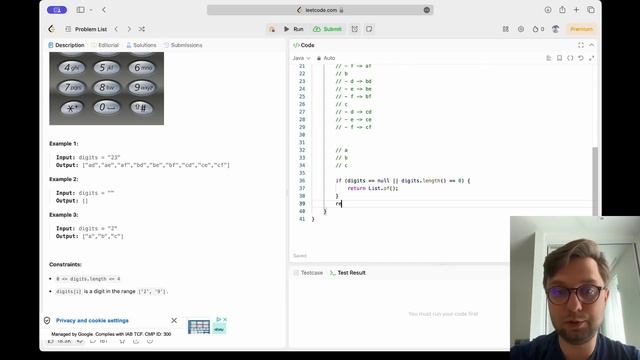Submit the solution
Viewport: 640px width, 360px height.
click(x=327, y=29)
